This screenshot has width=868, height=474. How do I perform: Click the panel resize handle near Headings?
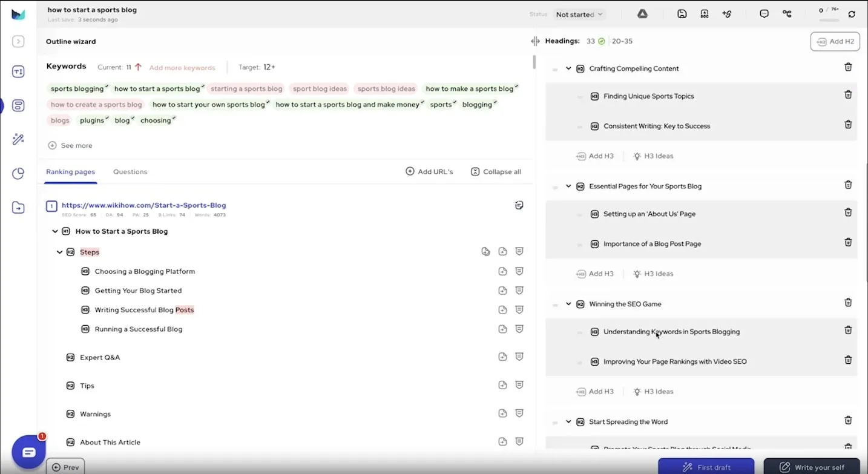click(535, 41)
